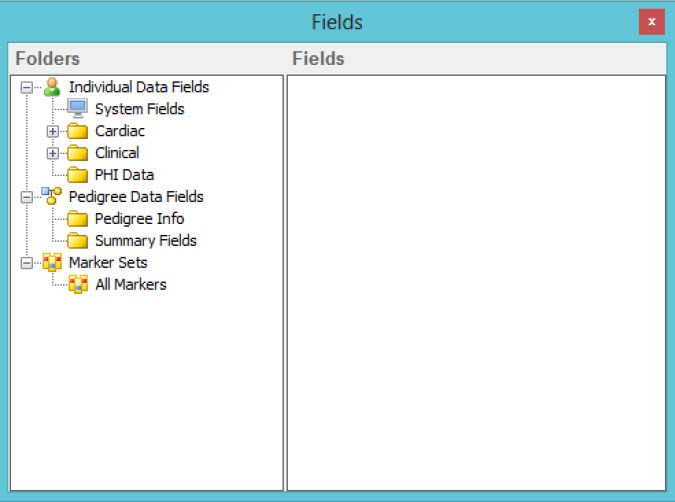This screenshot has height=502, width=675.
Task: Collapse the Individual Data Fields node
Action: click(x=27, y=87)
